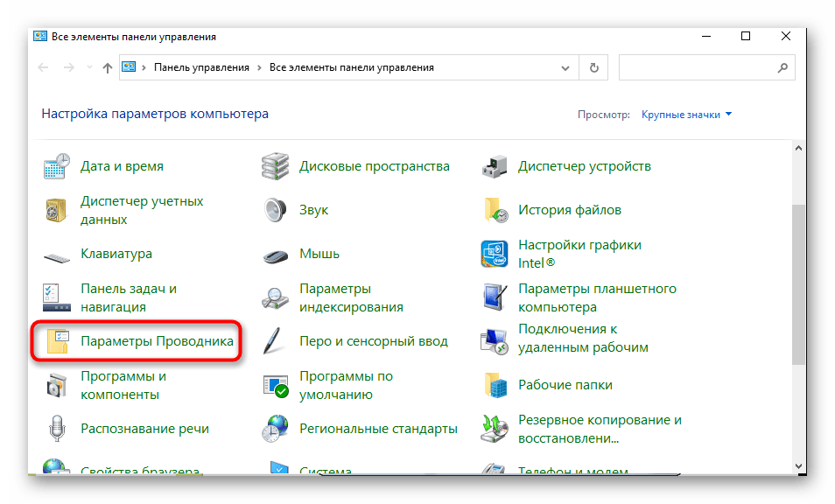Click the Storage Spaces disk icon
The height and width of the screenshot is (504, 835).
point(276,166)
